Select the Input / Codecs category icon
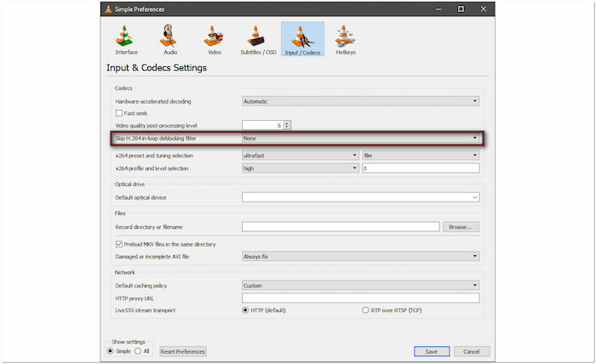Image resolution: width=596 pixels, height=364 pixels. [x=302, y=39]
